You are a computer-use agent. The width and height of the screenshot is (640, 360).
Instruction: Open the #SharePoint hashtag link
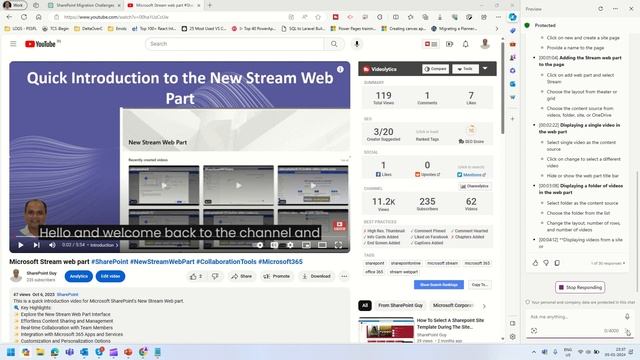pyautogui.click(x=109, y=262)
